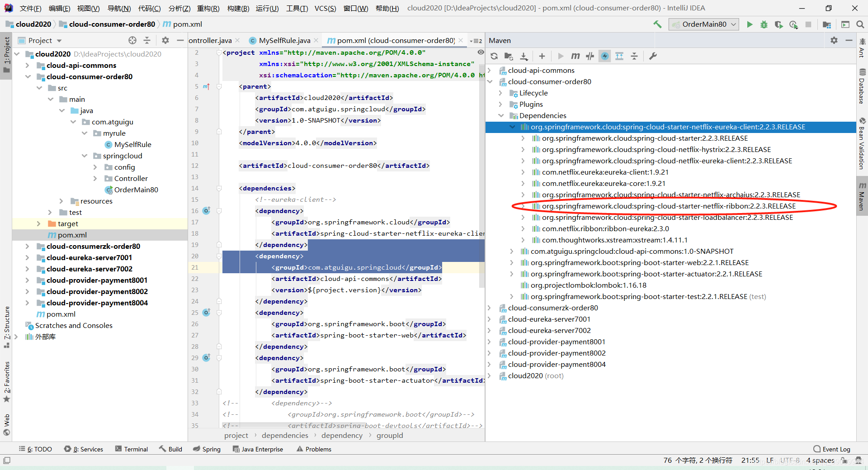Click the eye reader mode icon in editor

click(481, 52)
